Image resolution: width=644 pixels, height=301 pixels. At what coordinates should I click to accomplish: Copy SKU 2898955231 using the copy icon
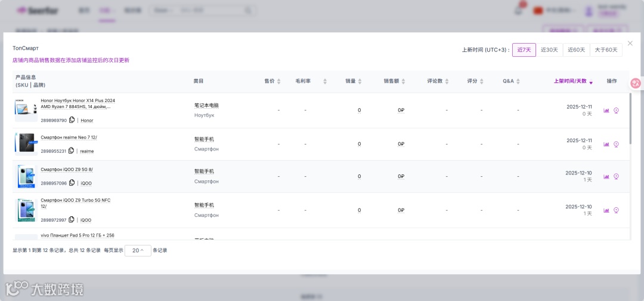tap(71, 150)
